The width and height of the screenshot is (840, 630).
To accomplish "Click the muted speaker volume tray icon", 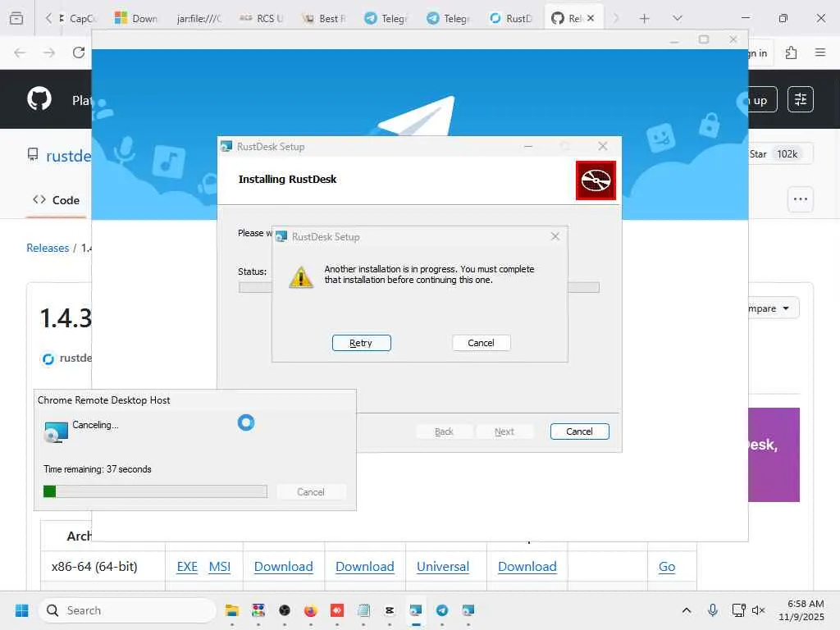I will pos(758,610).
